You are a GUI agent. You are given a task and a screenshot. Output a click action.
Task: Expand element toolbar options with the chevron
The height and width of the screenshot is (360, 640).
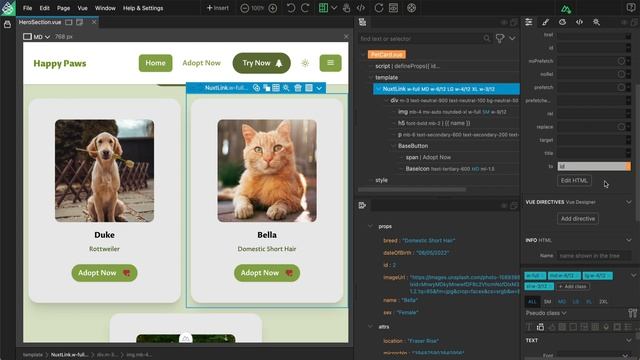(319, 88)
